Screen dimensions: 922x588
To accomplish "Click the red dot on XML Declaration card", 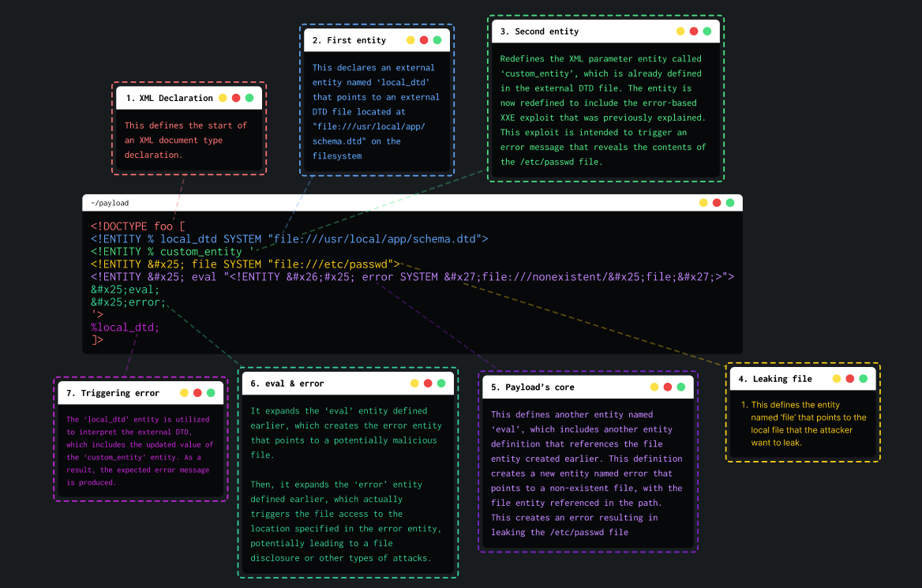I will coord(236,98).
